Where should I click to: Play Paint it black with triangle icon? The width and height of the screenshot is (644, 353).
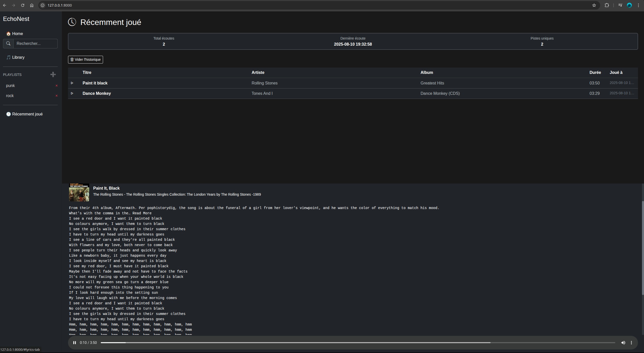[x=72, y=83]
